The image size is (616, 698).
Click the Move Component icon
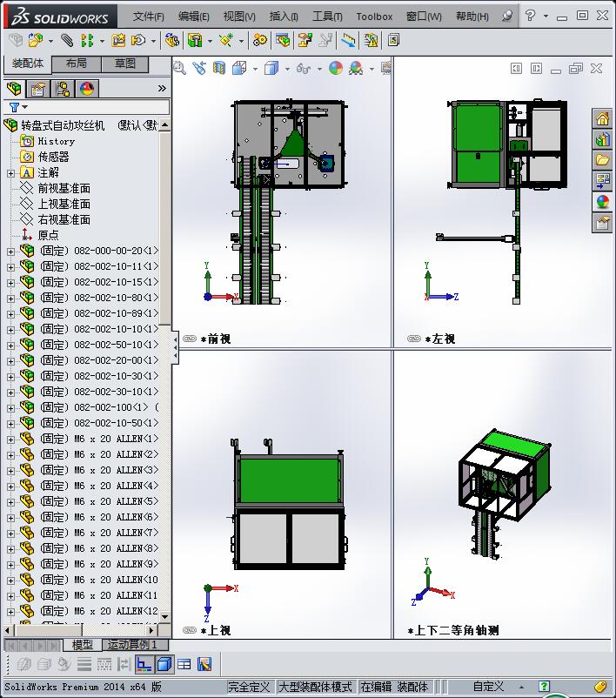(x=138, y=41)
